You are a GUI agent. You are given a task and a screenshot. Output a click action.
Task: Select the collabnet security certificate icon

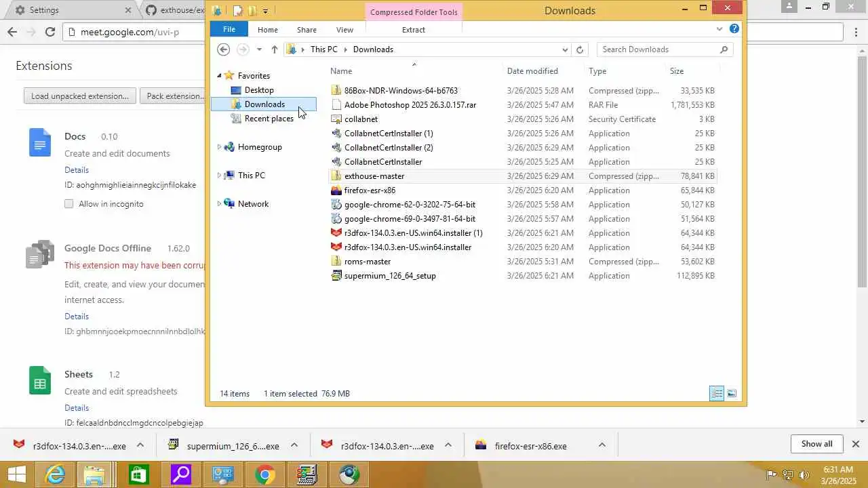336,119
